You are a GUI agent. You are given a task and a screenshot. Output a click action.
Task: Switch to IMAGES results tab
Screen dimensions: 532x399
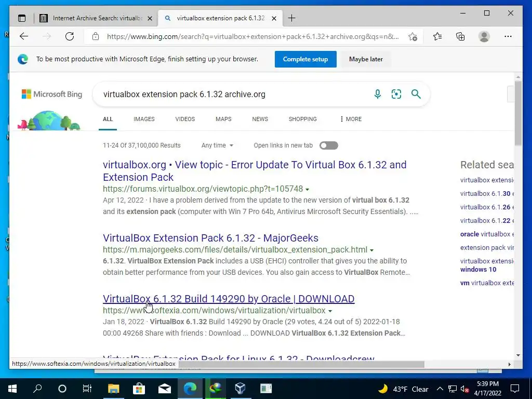click(144, 119)
